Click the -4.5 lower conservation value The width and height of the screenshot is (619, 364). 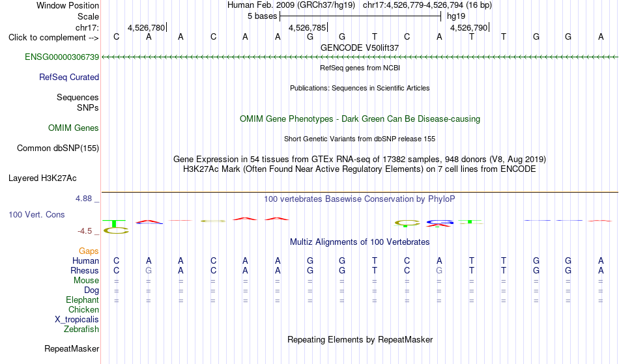(85, 231)
